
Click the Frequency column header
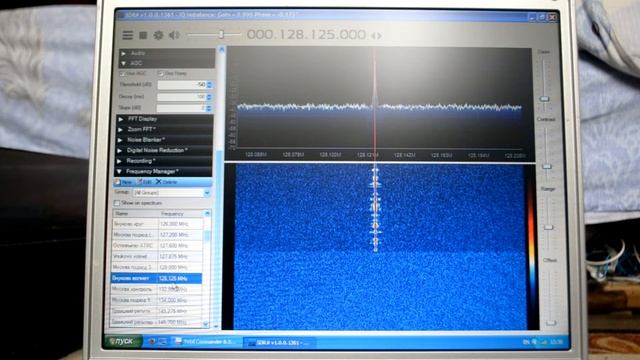(181, 214)
